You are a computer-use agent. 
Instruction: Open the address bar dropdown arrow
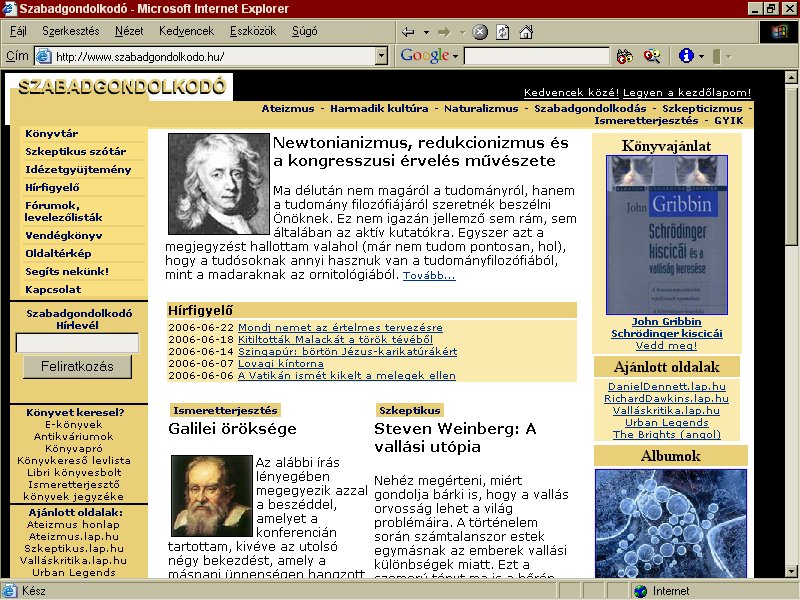pos(381,56)
